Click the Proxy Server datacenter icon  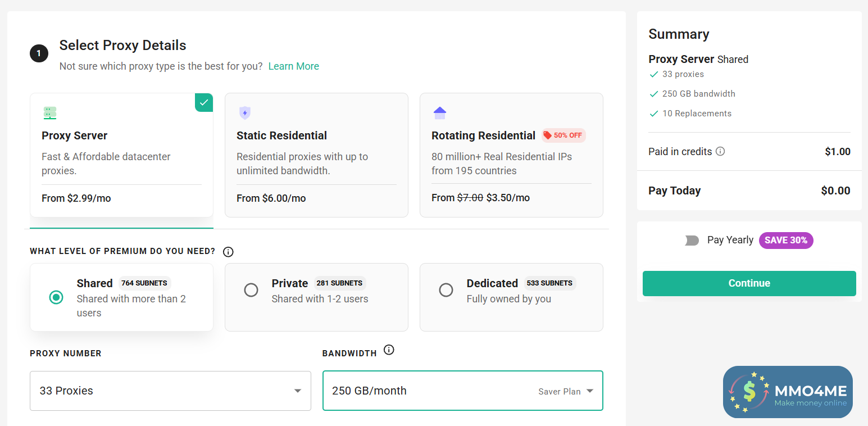50,113
